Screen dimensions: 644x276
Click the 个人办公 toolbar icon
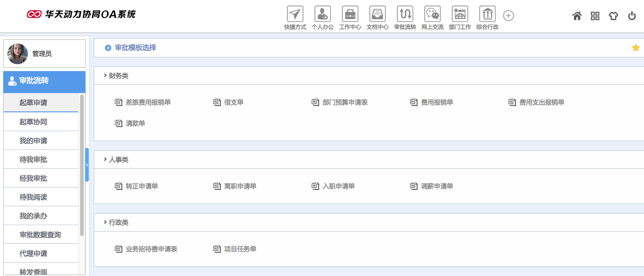pos(322,14)
